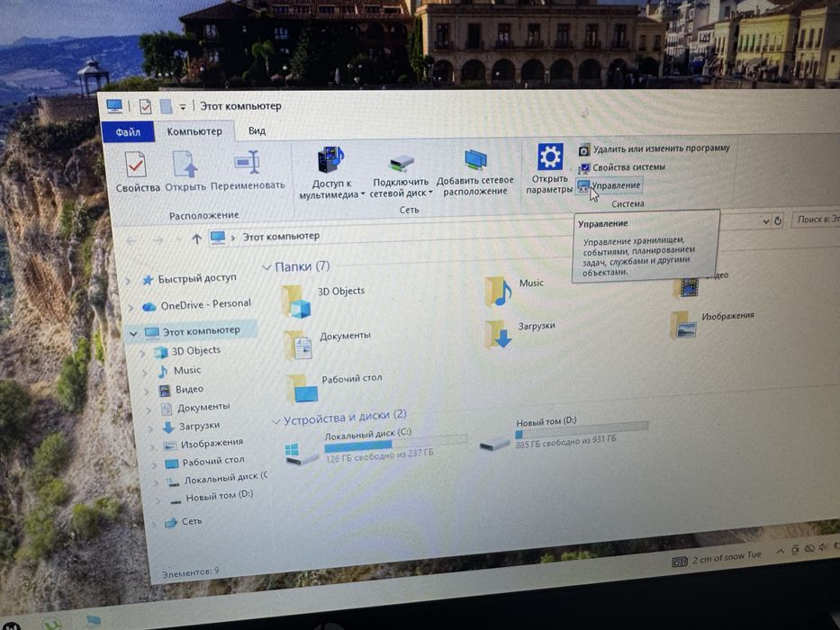Select the Видео folder icon
Image resolution: width=840 pixels, height=630 pixels.
pyautogui.click(x=685, y=286)
